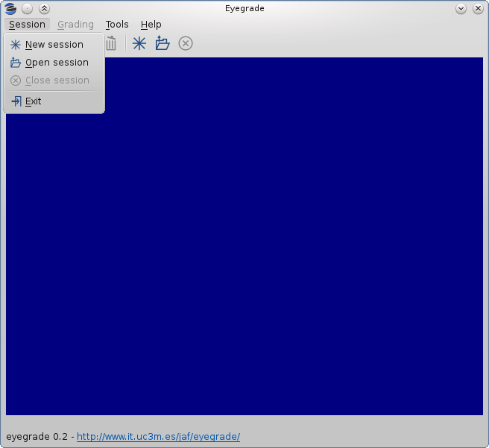Click the trash can delete icon in toolbar
This screenshot has width=489, height=448.
coord(111,43)
